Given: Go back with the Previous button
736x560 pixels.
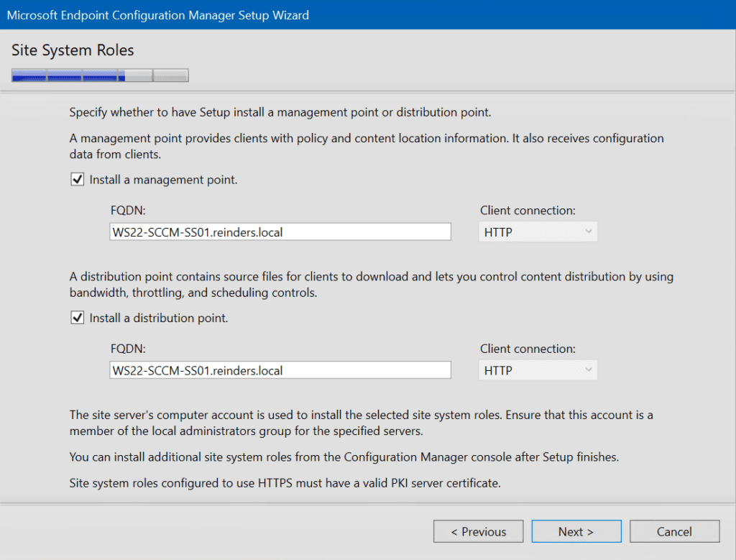Looking at the screenshot, I should [x=478, y=531].
